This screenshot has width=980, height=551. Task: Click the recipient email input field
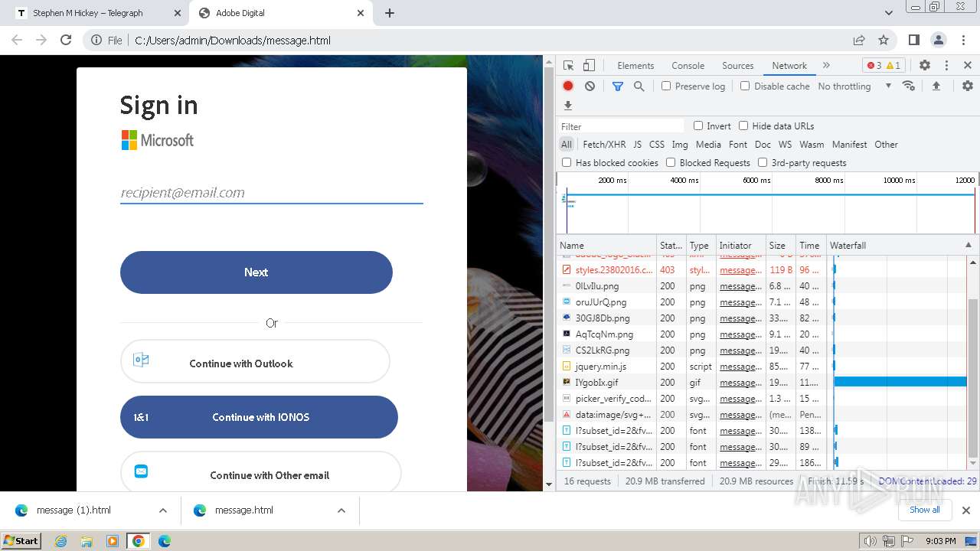coord(272,193)
